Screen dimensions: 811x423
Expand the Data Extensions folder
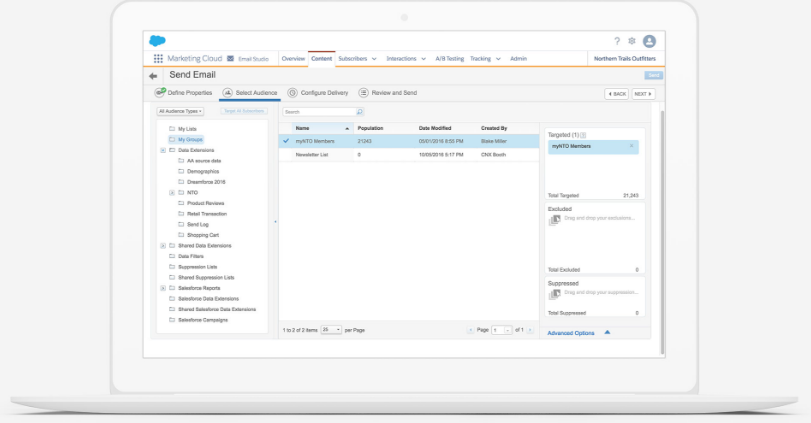point(163,150)
